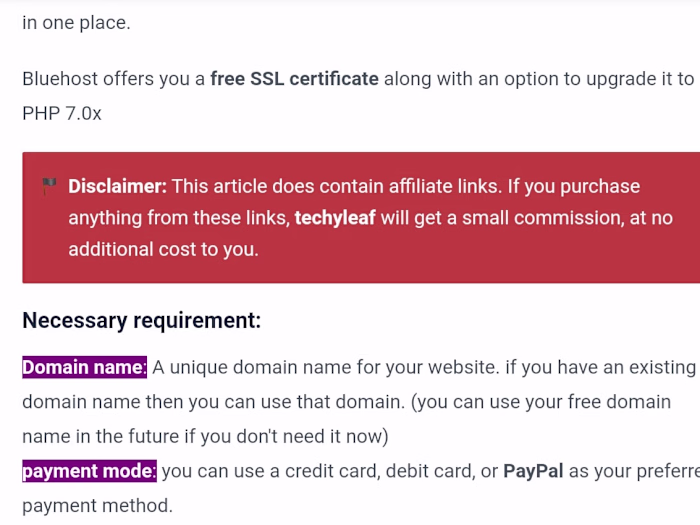Click the 'Necessary requirement:' heading

[141, 320]
